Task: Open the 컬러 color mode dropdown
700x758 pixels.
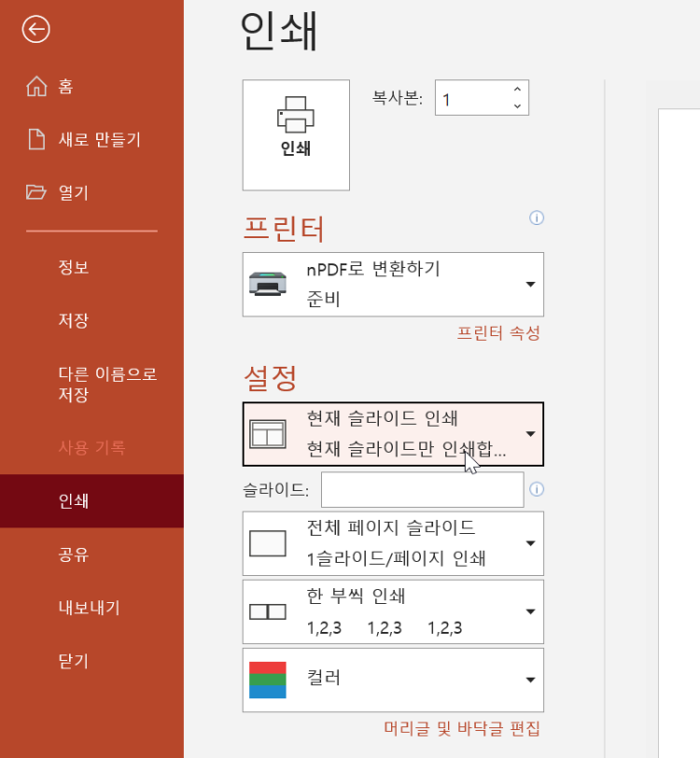Action: (393, 680)
